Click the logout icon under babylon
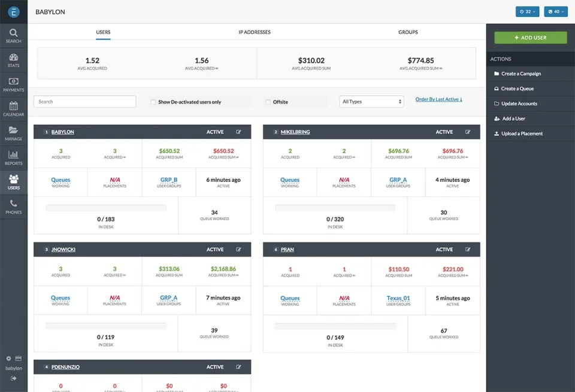Image resolution: width=575 pixels, height=392 pixels. click(x=14, y=378)
